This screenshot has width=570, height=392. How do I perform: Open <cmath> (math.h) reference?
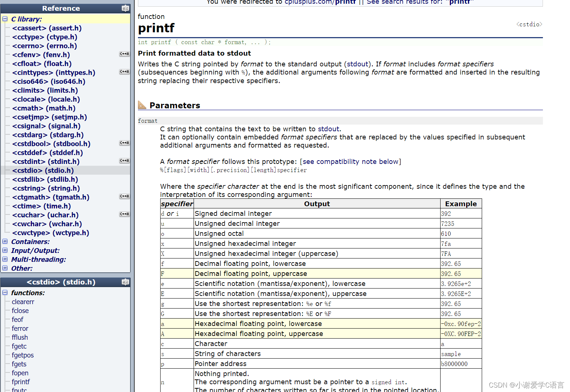44,108
